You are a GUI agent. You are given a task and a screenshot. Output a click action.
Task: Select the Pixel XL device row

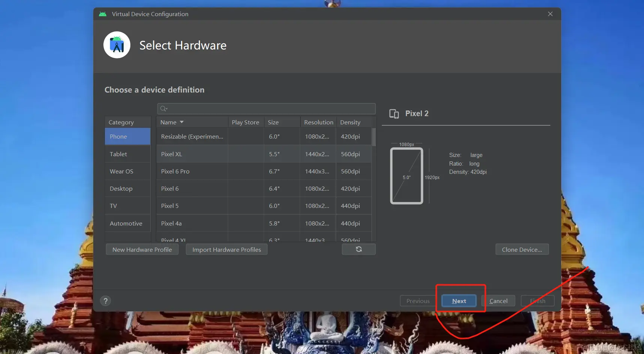[x=264, y=154]
